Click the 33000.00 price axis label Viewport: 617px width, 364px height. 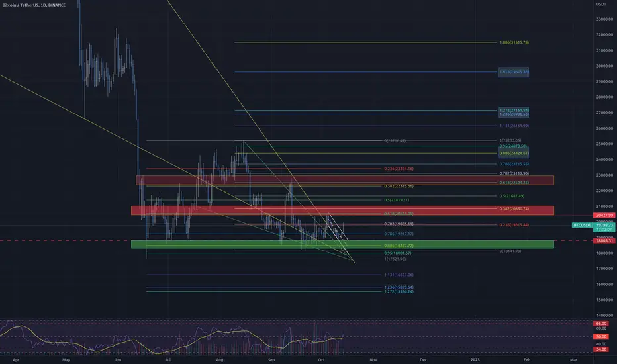pyautogui.click(x=605, y=19)
